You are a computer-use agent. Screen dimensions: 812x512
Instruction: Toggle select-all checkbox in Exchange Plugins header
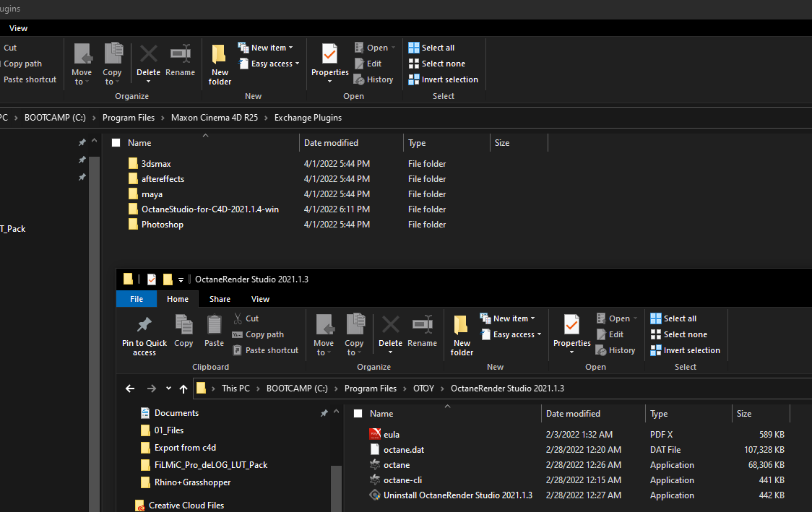point(116,143)
